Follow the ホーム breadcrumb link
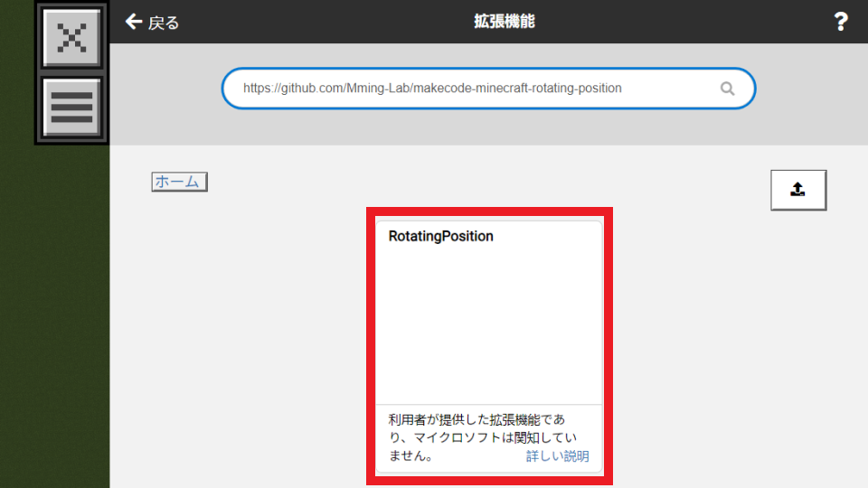This screenshot has height=488, width=868. click(x=178, y=182)
